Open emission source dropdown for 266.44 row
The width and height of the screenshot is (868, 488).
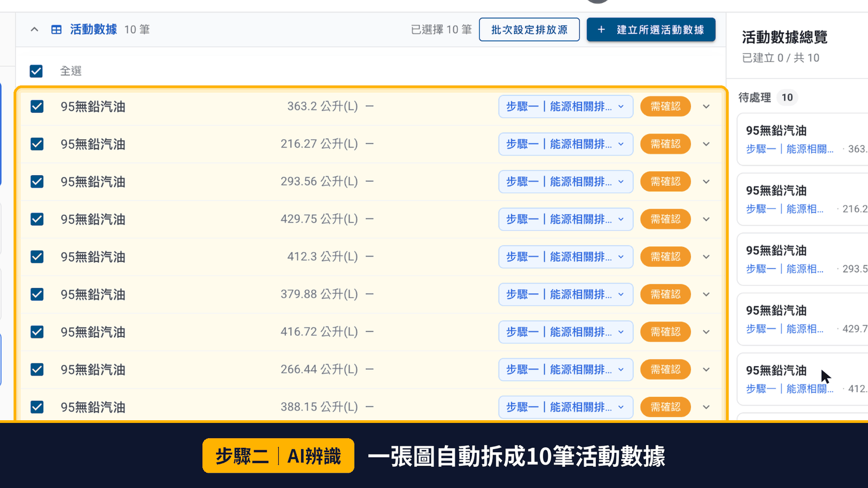(x=566, y=369)
